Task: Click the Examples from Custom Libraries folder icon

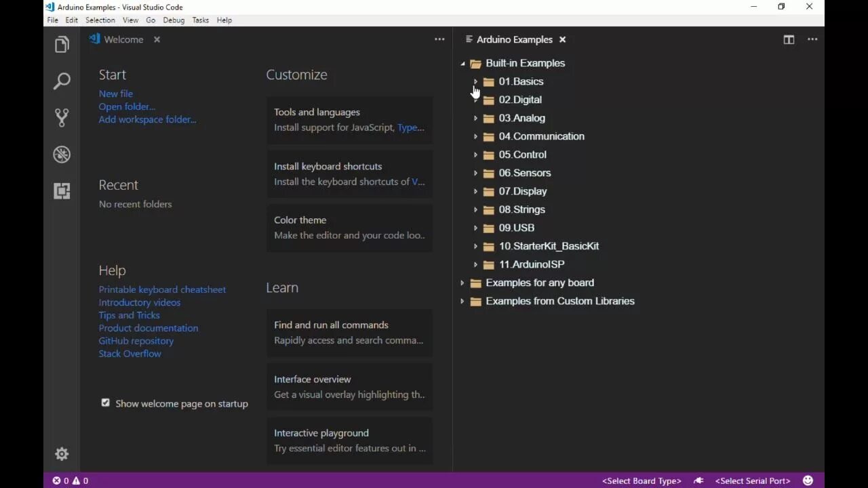Action: (475, 301)
